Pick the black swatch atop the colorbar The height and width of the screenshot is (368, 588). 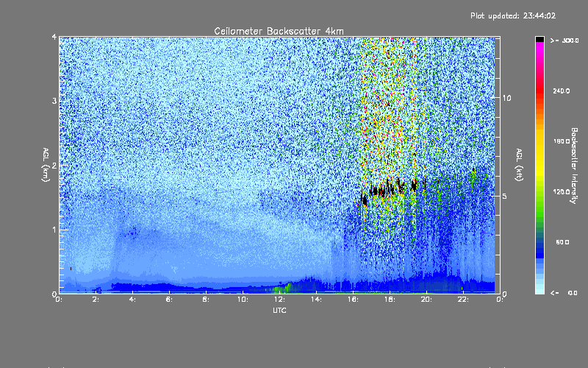point(539,39)
